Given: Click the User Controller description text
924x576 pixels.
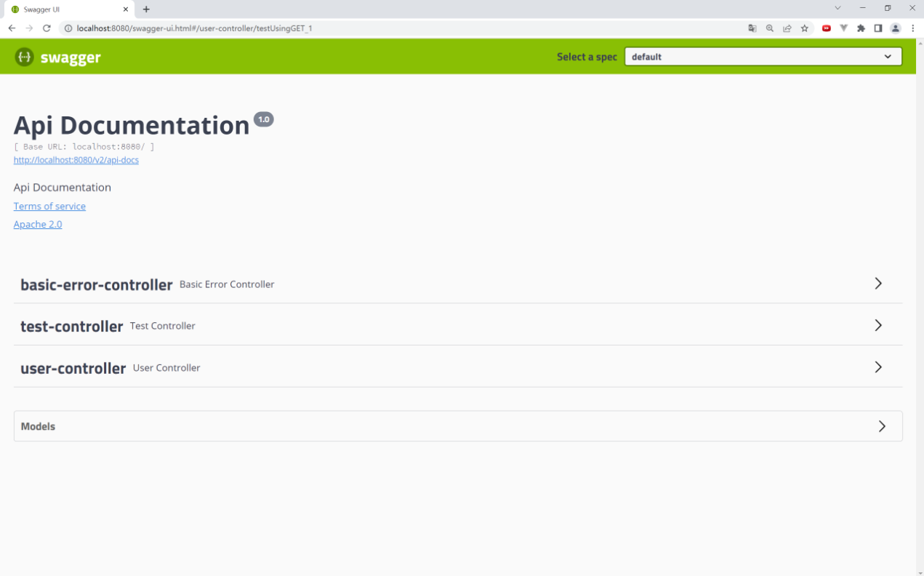Looking at the screenshot, I should coord(166,368).
